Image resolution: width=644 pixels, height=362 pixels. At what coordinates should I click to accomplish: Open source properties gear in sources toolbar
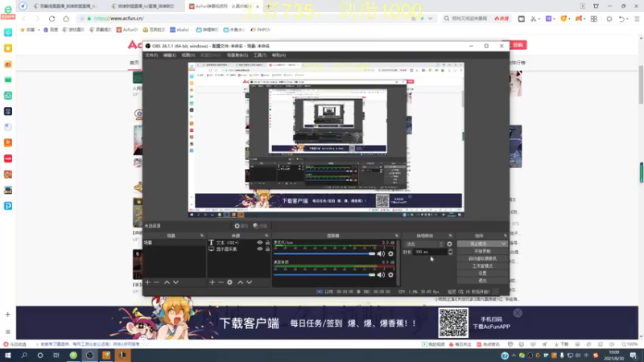pos(229,282)
